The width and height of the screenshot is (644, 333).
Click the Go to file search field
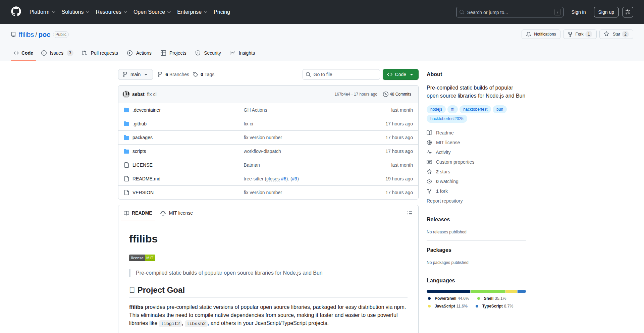(341, 74)
